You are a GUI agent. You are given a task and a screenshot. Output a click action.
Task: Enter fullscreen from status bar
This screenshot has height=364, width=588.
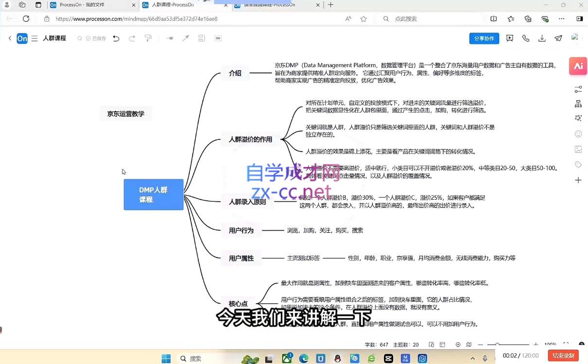(566, 345)
